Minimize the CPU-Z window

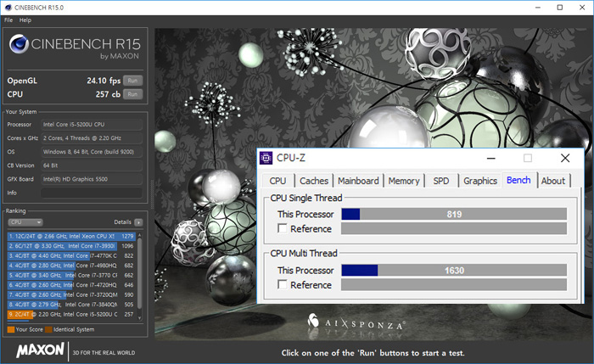(x=491, y=158)
